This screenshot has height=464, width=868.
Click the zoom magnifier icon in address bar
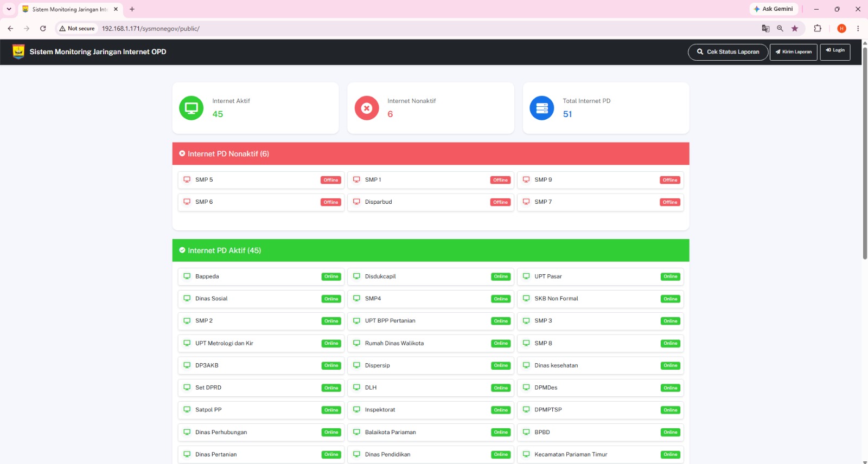click(x=780, y=28)
